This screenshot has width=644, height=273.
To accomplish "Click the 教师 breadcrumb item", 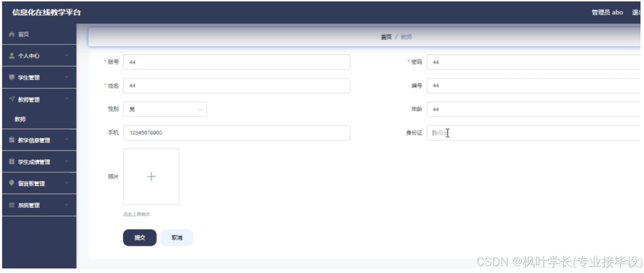I will [x=406, y=37].
